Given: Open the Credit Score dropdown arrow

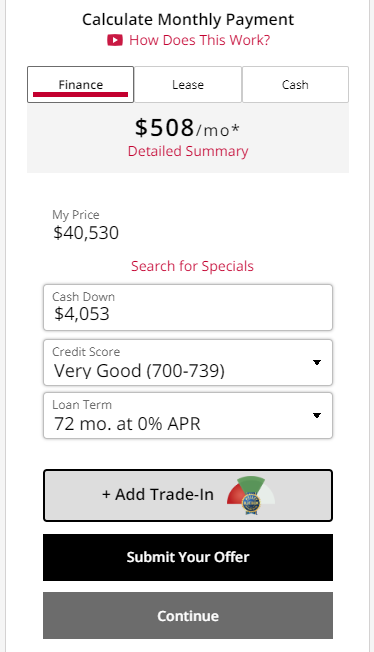Looking at the screenshot, I should pos(317,363).
